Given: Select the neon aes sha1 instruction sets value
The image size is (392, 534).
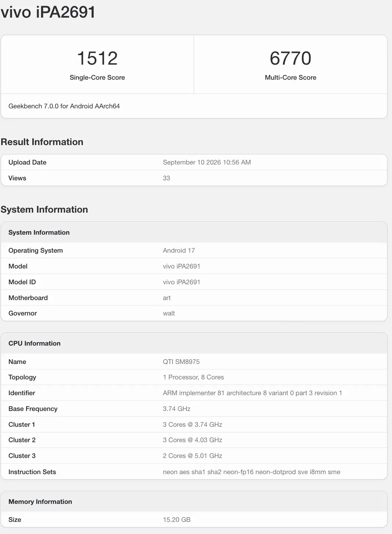Looking at the screenshot, I should tap(251, 472).
